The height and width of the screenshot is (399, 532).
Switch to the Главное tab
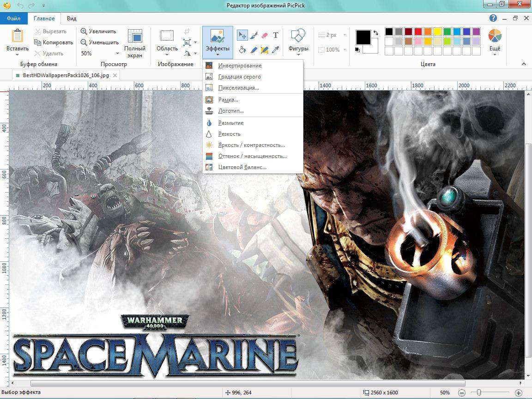(x=44, y=18)
